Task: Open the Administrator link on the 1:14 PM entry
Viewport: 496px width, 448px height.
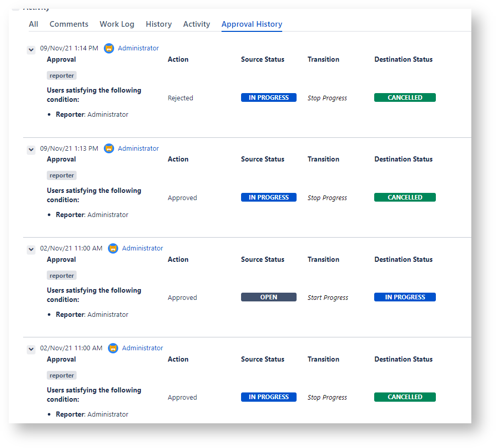Action: coord(138,48)
